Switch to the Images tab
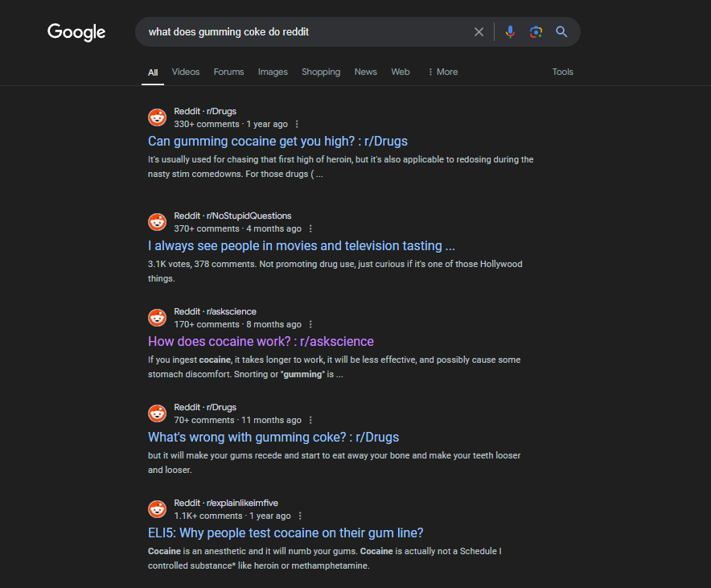The height and width of the screenshot is (588, 711). [x=273, y=72]
